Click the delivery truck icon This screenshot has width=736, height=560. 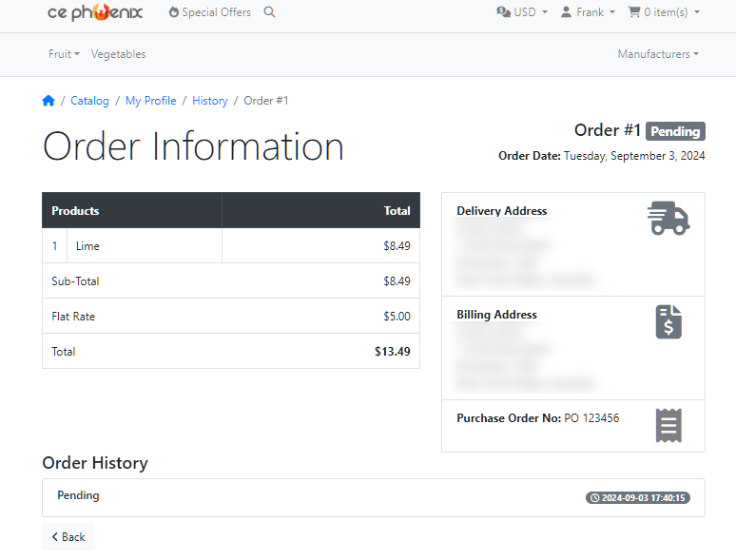point(668,219)
